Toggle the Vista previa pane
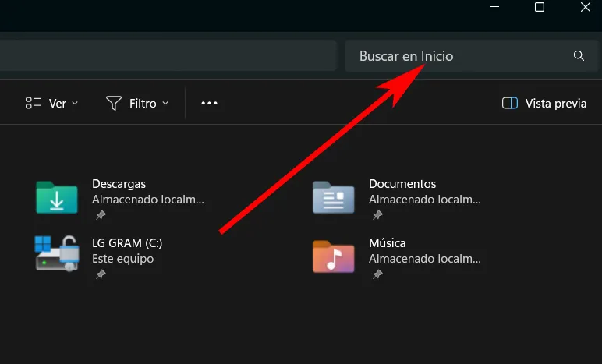602x364 pixels. (544, 103)
